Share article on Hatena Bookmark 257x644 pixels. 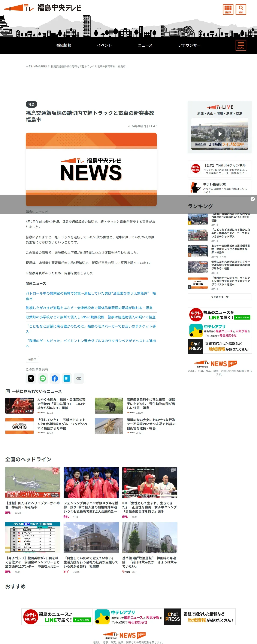tap(67, 378)
